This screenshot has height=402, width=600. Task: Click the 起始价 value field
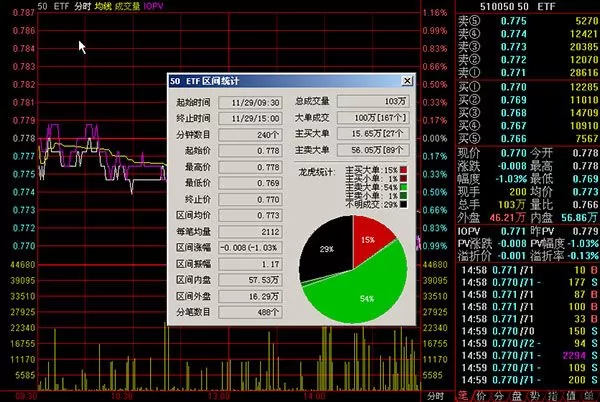tap(250, 151)
